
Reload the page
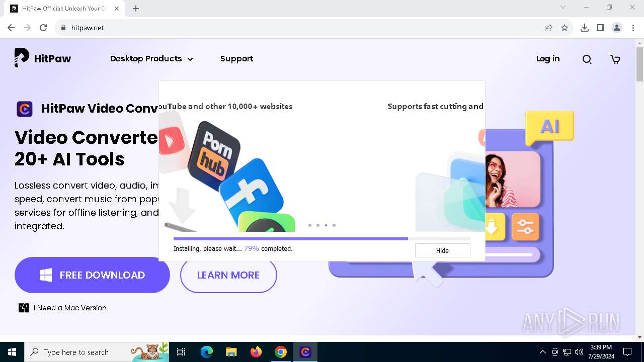click(43, 28)
